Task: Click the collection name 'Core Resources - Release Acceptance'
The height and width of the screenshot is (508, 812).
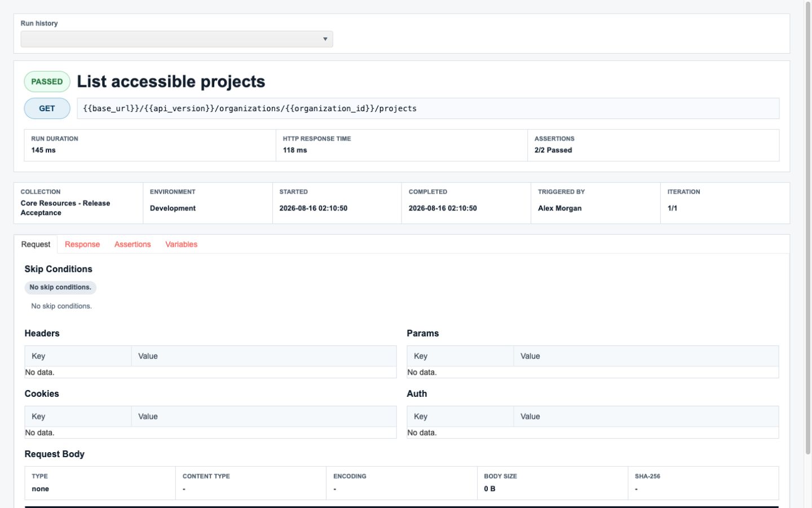Action: click(x=65, y=208)
